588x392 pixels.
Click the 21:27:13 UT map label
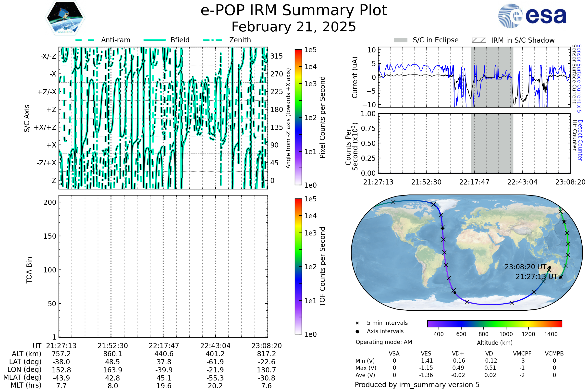coord(537,277)
